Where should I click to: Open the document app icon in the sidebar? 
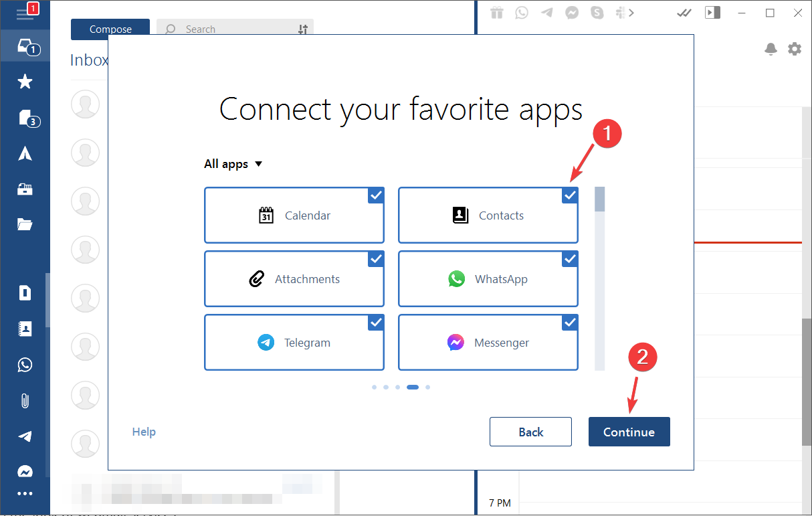pyautogui.click(x=25, y=292)
